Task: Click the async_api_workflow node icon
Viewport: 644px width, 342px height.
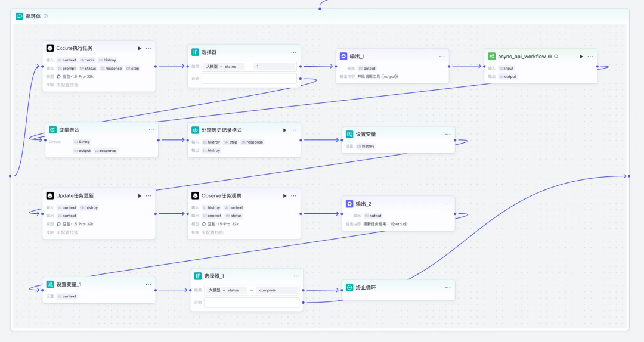Action: (491, 56)
